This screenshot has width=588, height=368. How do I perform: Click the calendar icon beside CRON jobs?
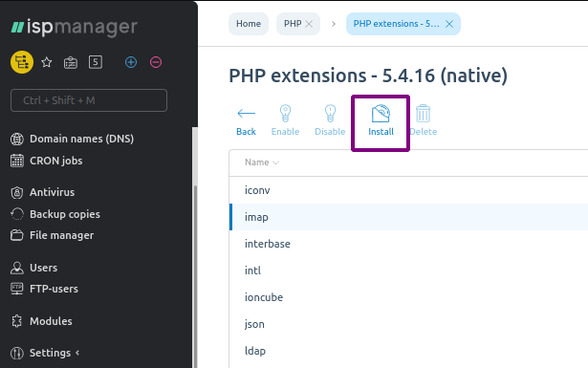17,161
